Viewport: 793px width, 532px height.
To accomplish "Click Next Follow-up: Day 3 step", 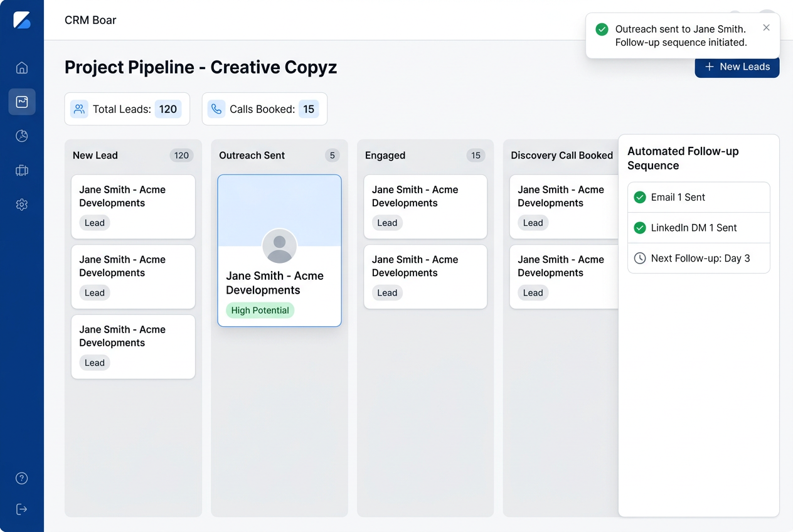I will [x=699, y=258].
